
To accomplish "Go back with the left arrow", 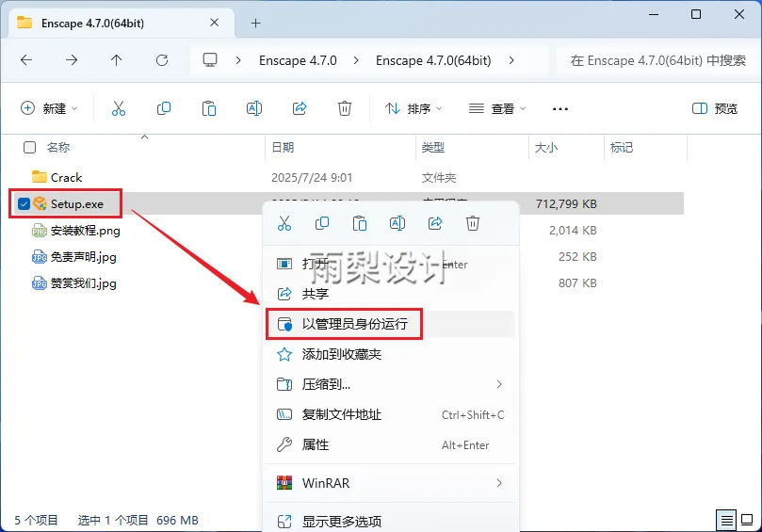I will [x=26, y=60].
